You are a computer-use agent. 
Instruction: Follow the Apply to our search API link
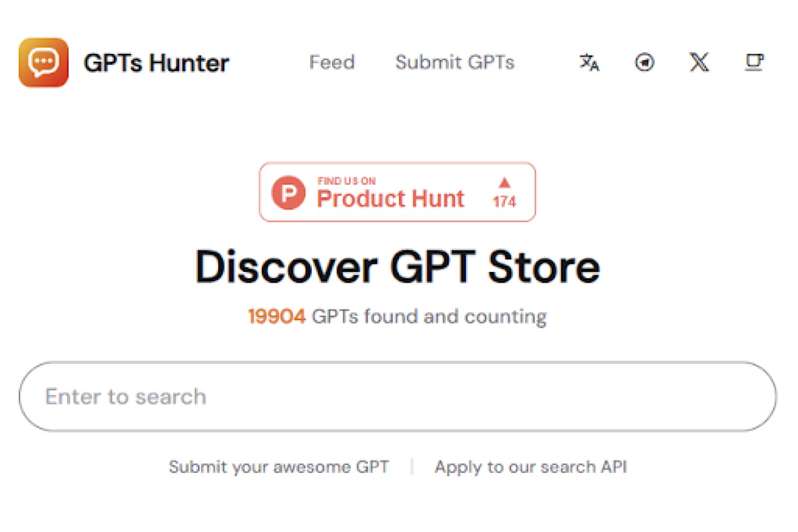(x=530, y=467)
